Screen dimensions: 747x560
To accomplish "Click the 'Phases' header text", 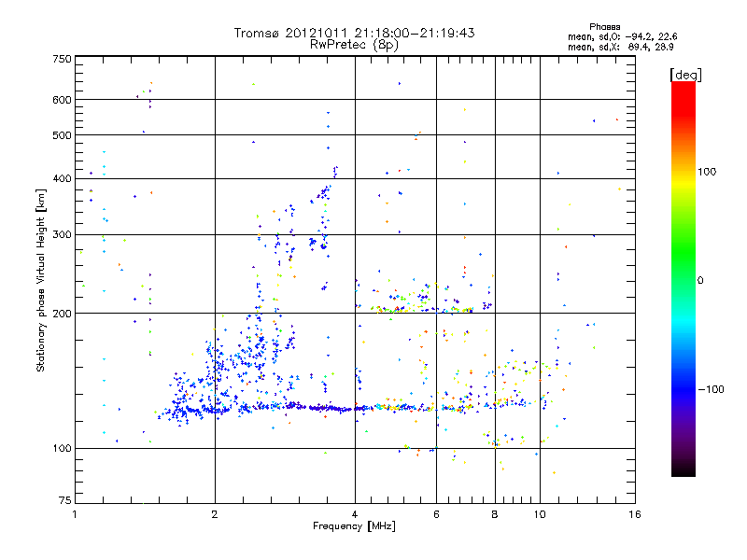I will pyautogui.click(x=604, y=27).
